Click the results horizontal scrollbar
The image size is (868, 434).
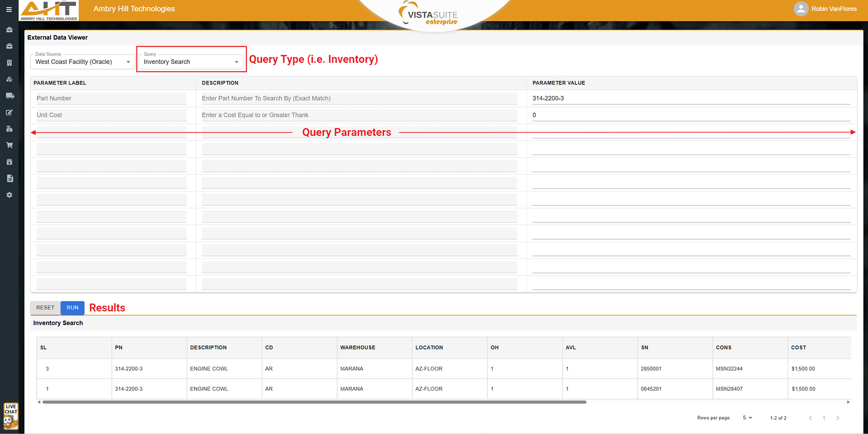(x=314, y=402)
